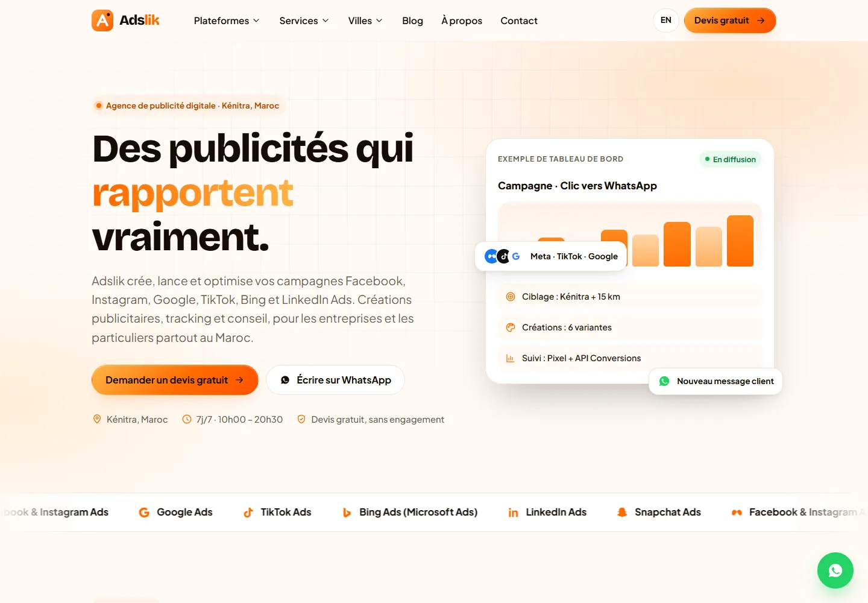Click WhatsApp icon in Nouveau message client
This screenshot has height=603, width=868.
[664, 381]
